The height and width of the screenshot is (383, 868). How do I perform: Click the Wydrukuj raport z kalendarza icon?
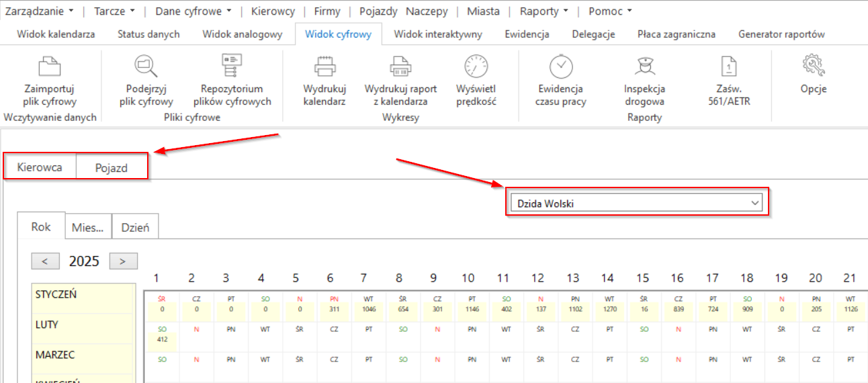400,67
